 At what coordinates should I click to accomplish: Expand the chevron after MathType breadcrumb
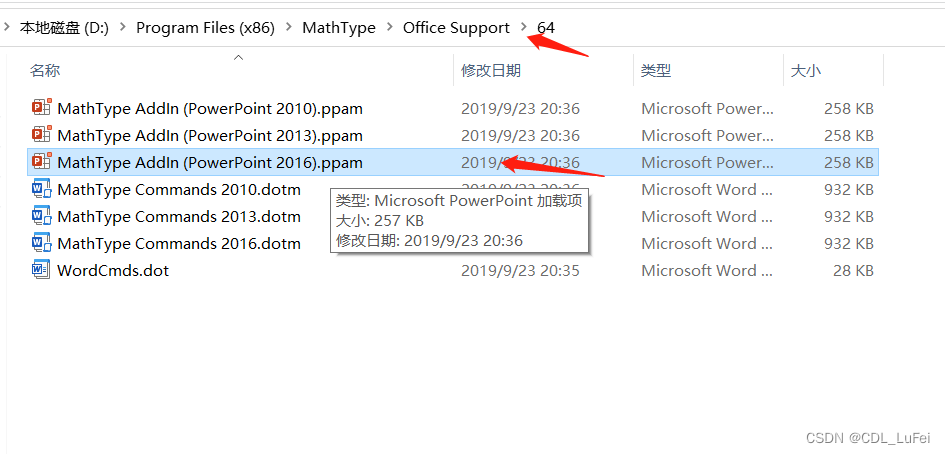(x=389, y=27)
